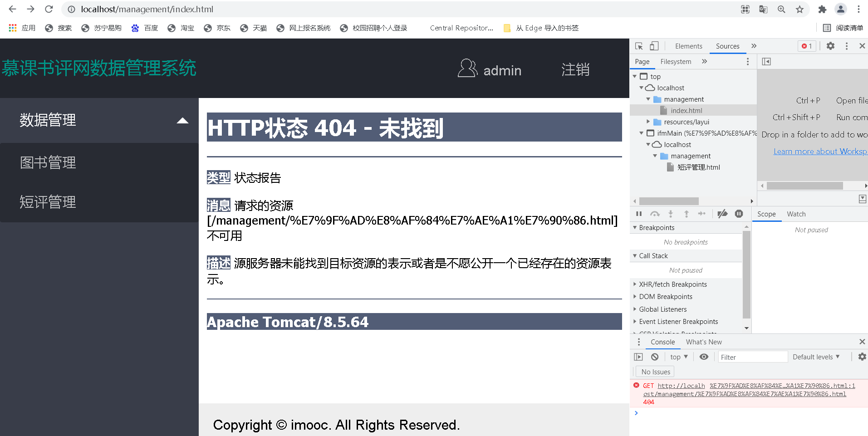Open the Chrome three-dot menu
This screenshot has width=868, height=436.
click(858, 9)
